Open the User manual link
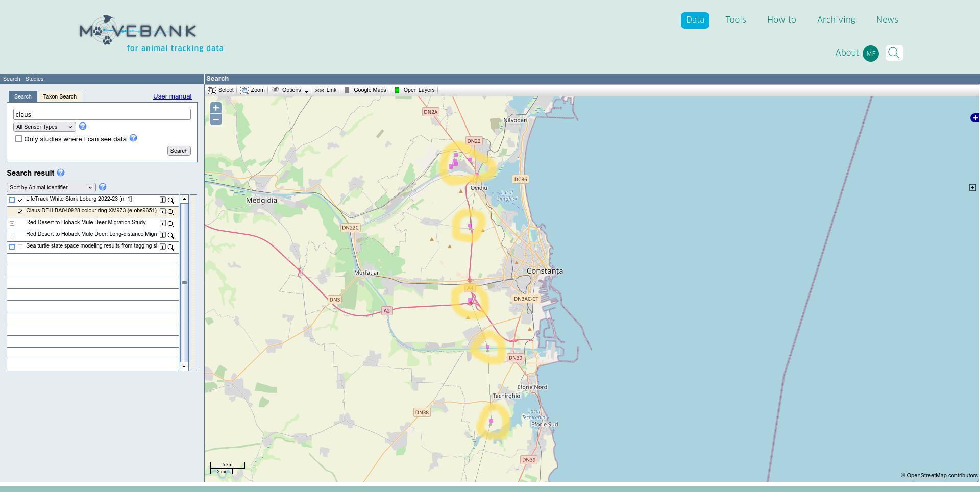Image resolution: width=980 pixels, height=492 pixels. pos(172,96)
